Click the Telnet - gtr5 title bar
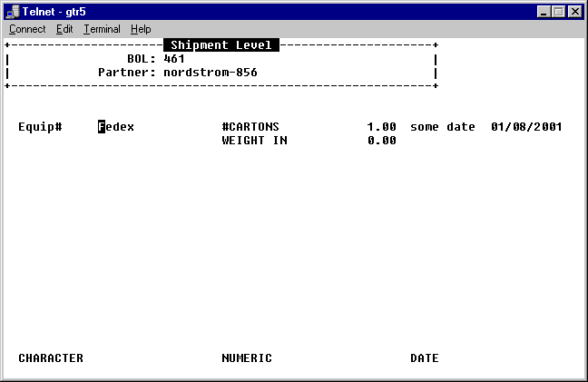 [272, 11]
